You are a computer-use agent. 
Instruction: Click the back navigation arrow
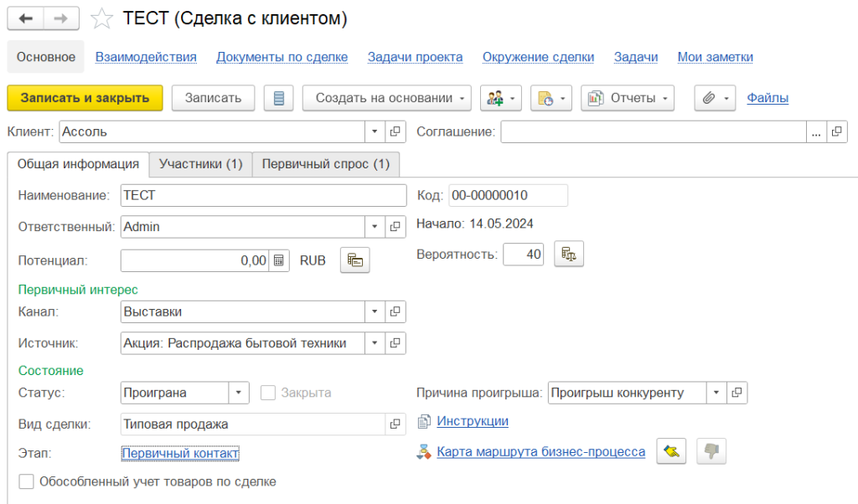tap(26, 18)
